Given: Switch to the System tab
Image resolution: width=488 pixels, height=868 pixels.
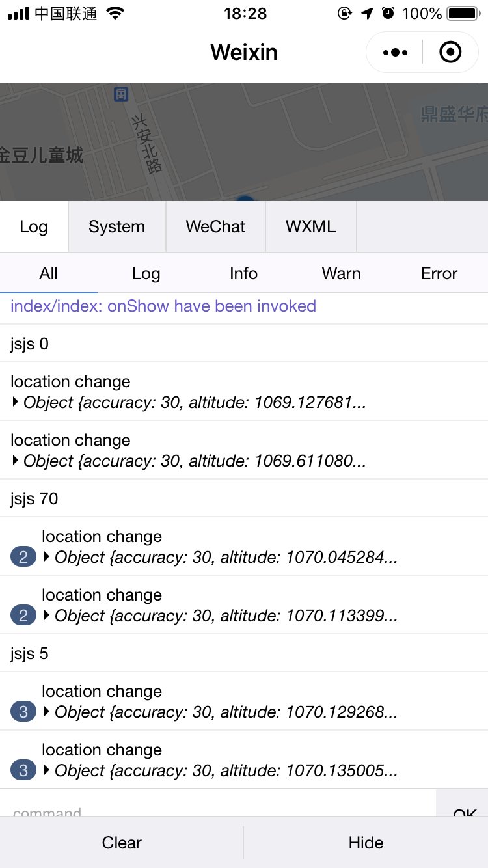Looking at the screenshot, I should pos(116,226).
